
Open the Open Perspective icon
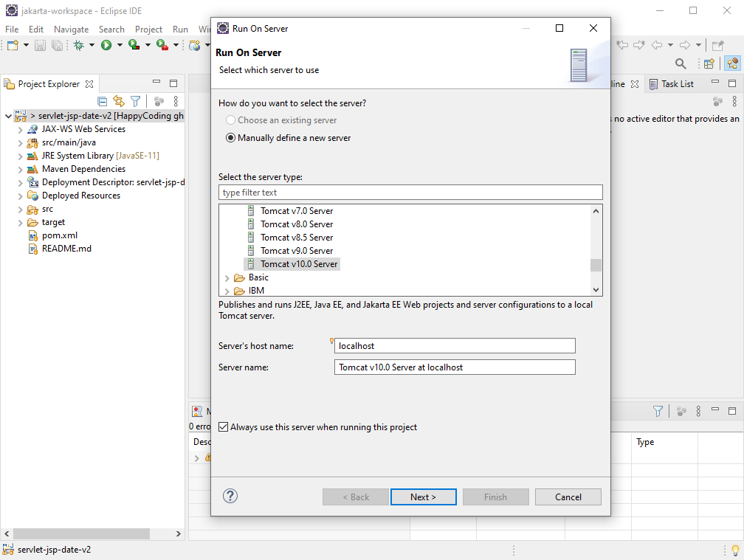709,64
